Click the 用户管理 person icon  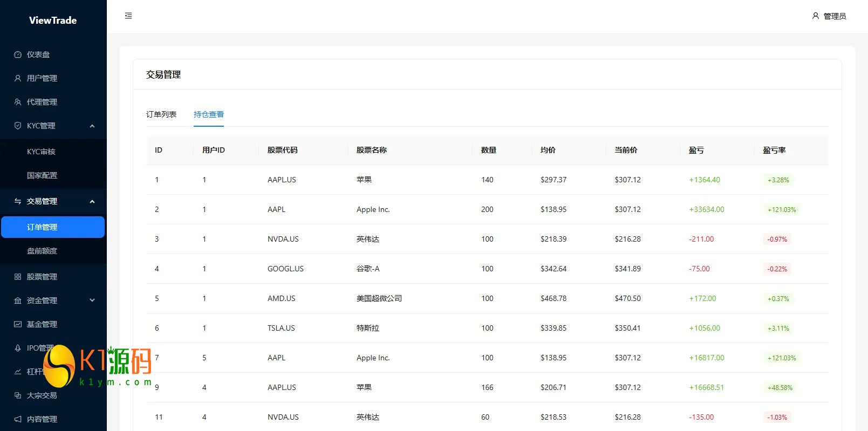[x=18, y=78]
